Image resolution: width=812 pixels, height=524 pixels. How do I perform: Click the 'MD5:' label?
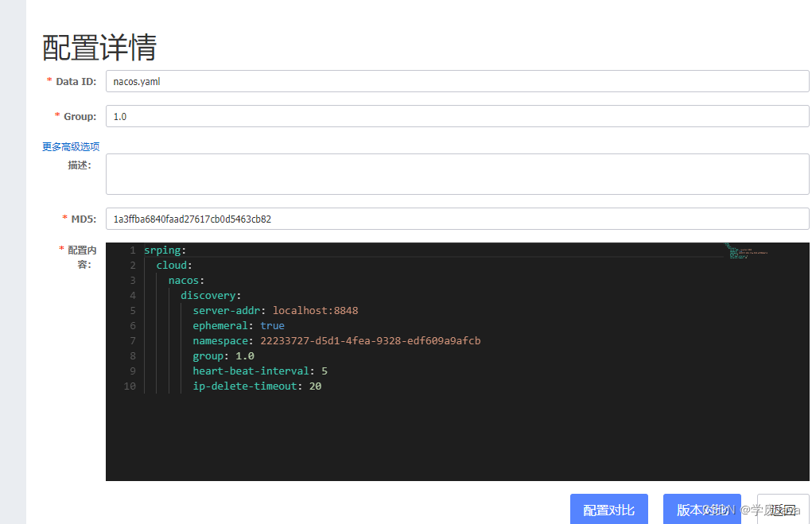(x=84, y=219)
